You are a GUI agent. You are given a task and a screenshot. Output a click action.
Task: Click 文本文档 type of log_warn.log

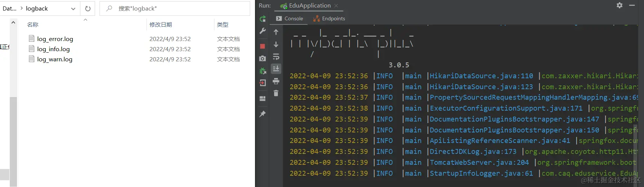tap(228, 59)
